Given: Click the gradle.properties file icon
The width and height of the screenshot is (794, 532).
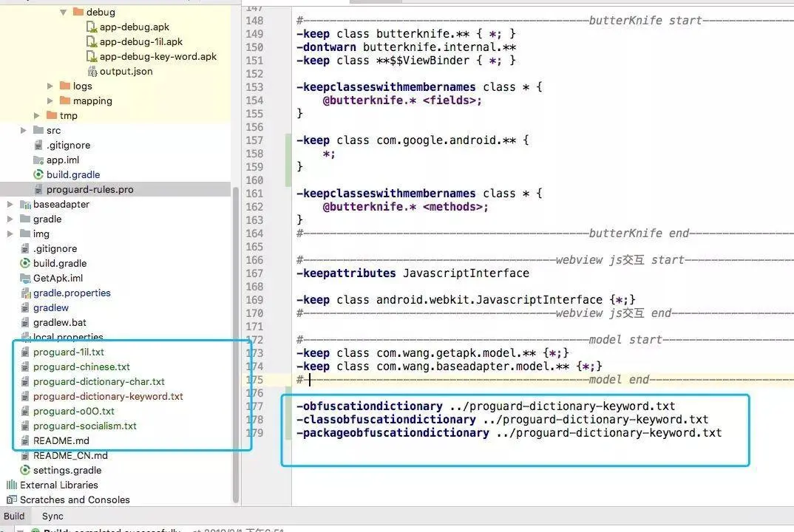Looking at the screenshot, I should (25, 293).
